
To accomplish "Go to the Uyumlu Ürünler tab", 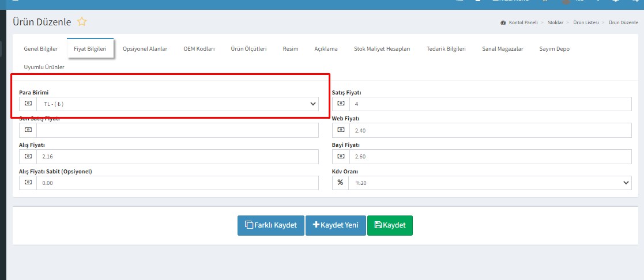I will pos(44,67).
